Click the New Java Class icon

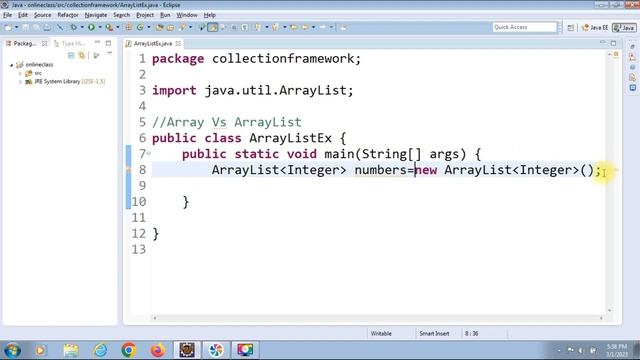pos(140,27)
